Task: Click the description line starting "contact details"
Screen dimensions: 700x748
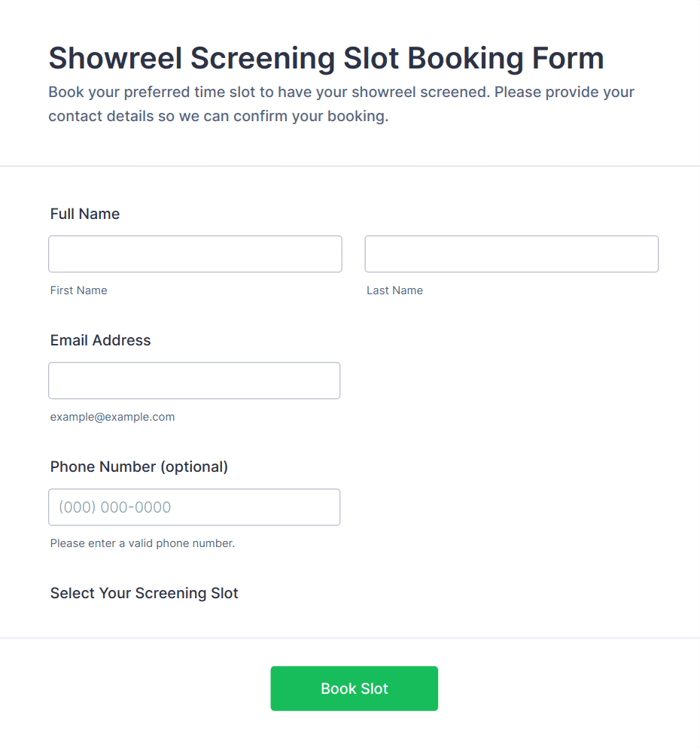Action: 218,117
